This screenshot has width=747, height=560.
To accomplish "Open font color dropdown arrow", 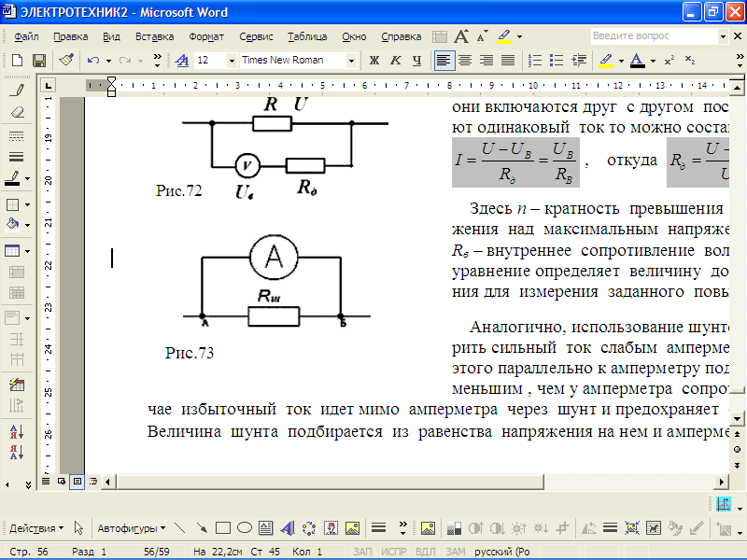I will coord(653,61).
